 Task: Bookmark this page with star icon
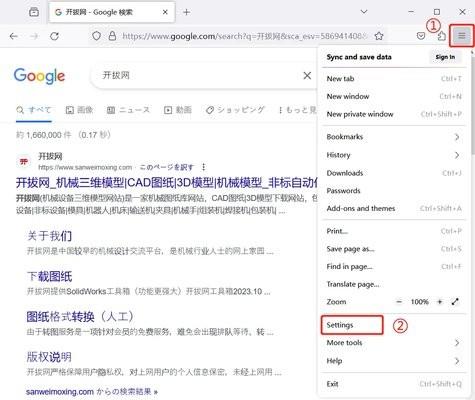[379, 36]
